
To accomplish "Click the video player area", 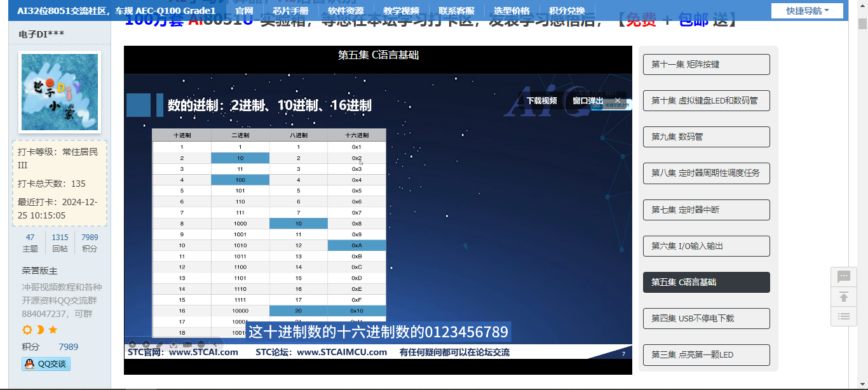I will pos(378,210).
